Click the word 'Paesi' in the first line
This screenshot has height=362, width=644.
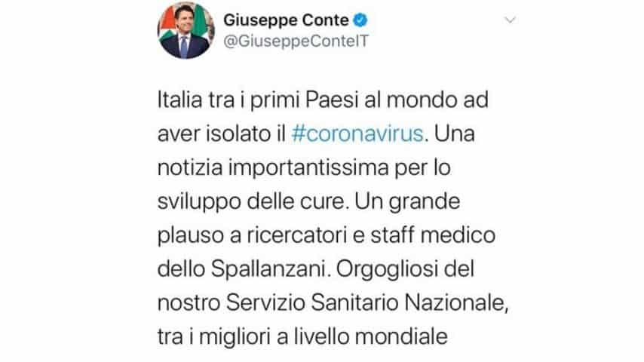click(x=333, y=100)
